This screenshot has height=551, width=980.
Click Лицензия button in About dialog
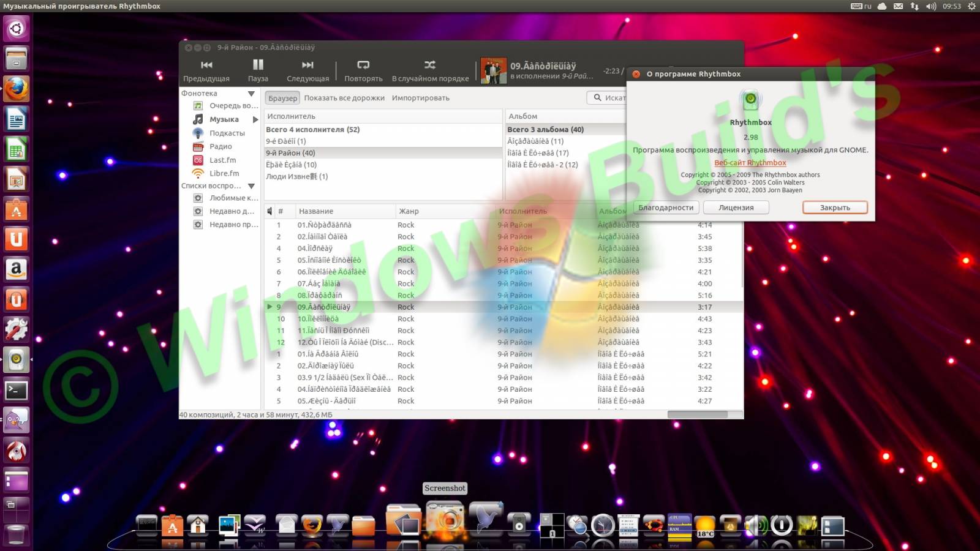pyautogui.click(x=736, y=208)
